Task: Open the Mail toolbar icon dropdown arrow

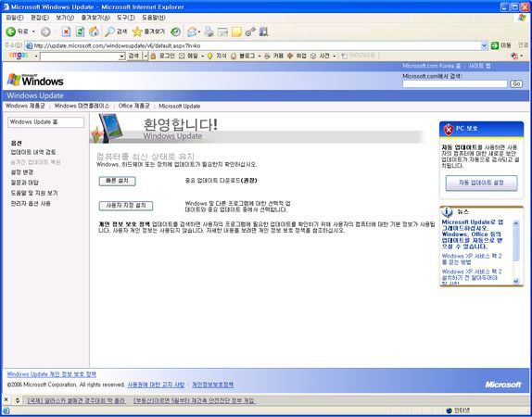Action: (x=199, y=32)
